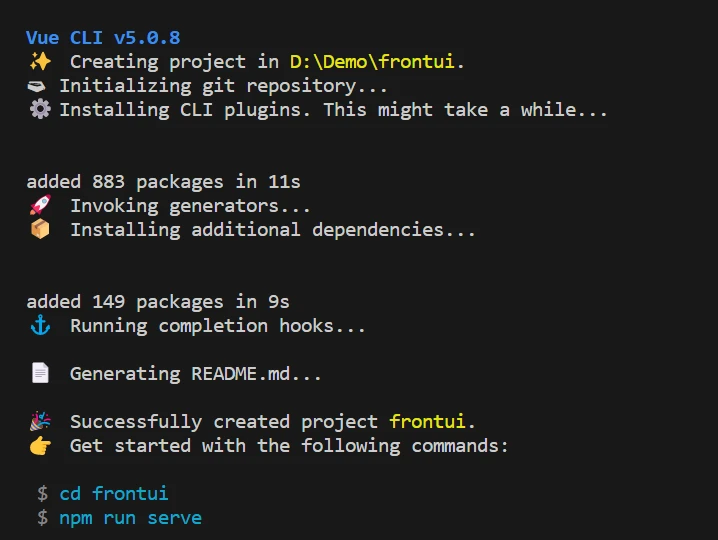Click the party popper icon by Successfully created
The image size is (718, 540).
pos(40,421)
